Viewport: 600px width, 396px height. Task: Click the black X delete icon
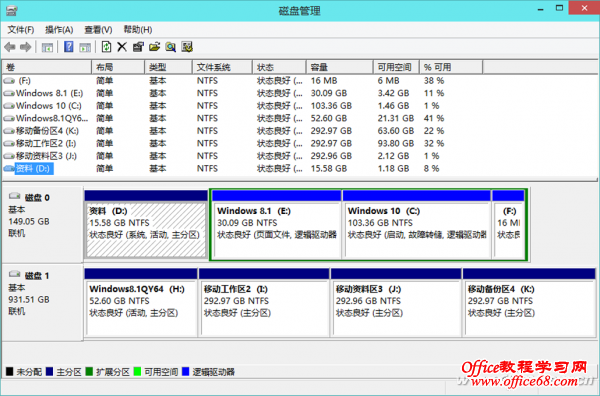(122, 47)
